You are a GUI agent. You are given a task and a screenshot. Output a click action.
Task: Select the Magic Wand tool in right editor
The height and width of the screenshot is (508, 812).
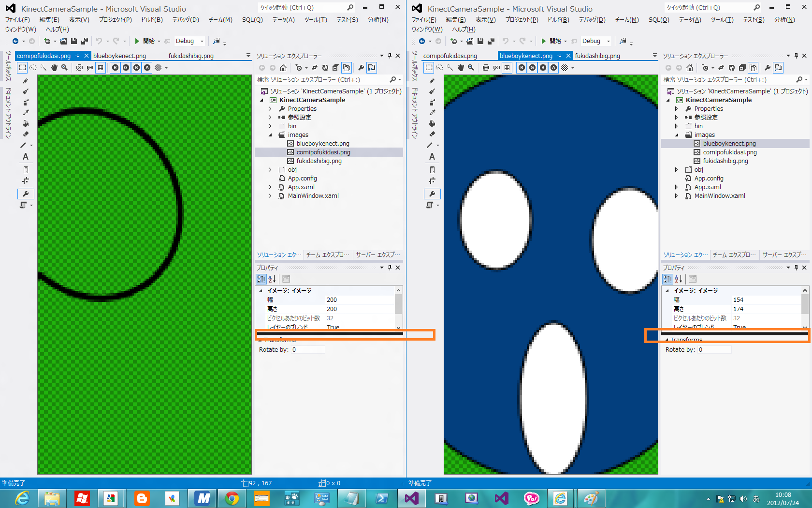point(450,68)
